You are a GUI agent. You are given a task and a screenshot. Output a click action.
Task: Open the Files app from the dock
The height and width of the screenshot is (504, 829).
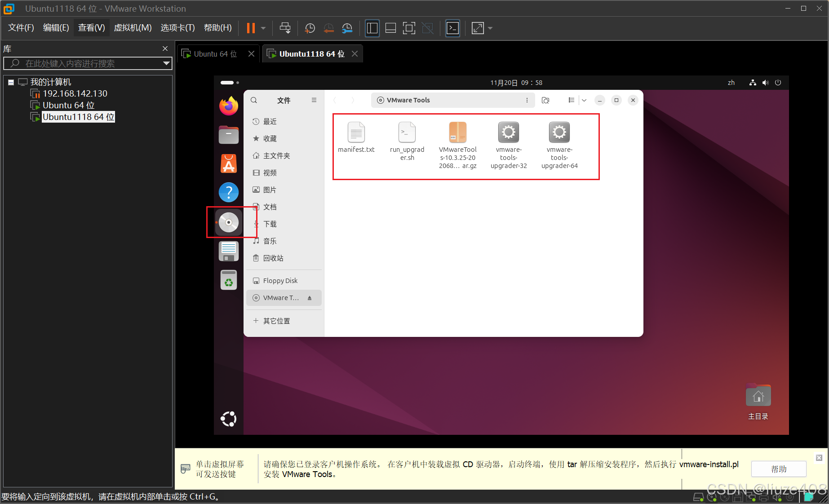(x=229, y=135)
